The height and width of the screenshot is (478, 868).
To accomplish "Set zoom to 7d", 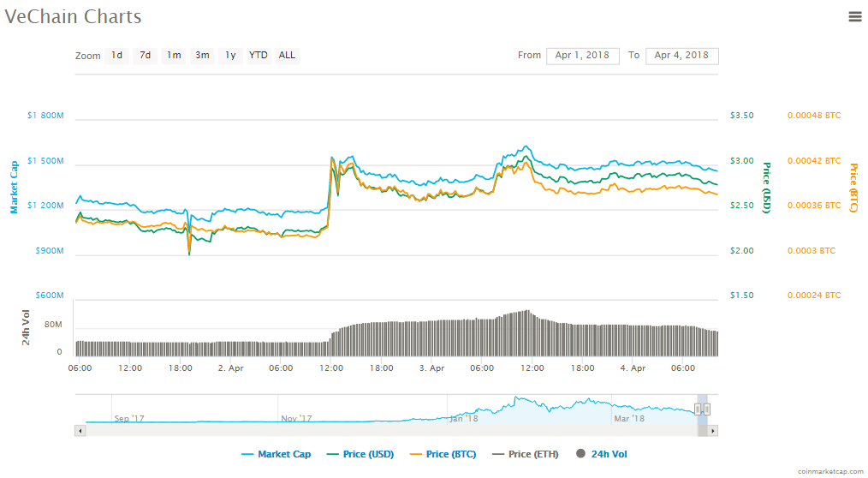I will pyautogui.click(x=145, y=56).
